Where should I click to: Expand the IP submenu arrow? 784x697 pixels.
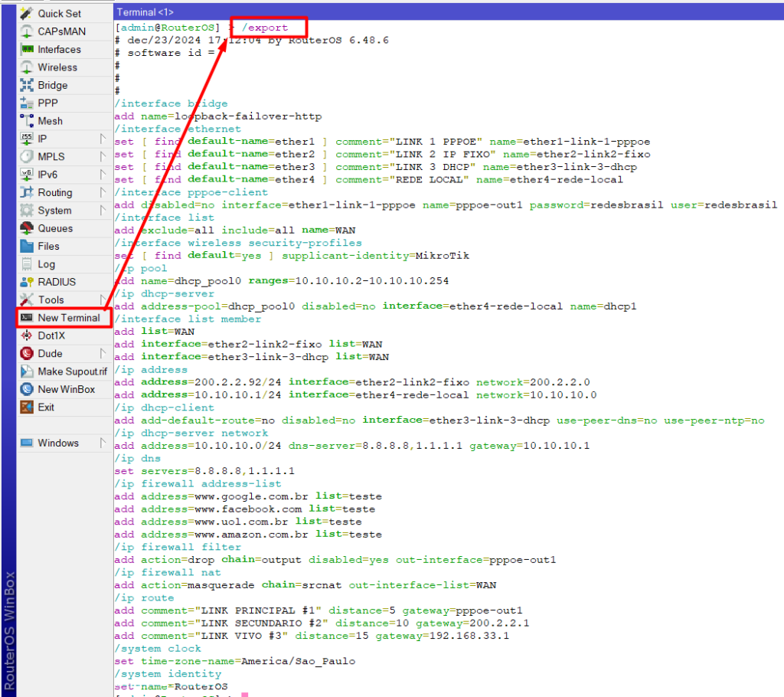[x=103, y=139]
